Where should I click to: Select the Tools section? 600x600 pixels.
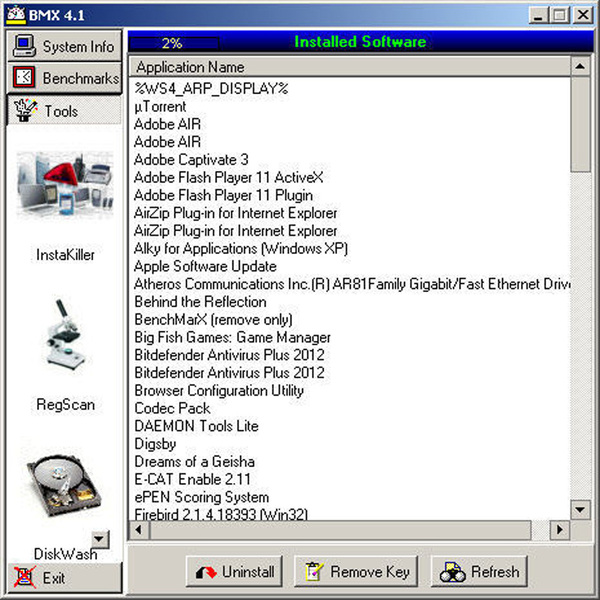pyautogui.click(x=64, y=111)
